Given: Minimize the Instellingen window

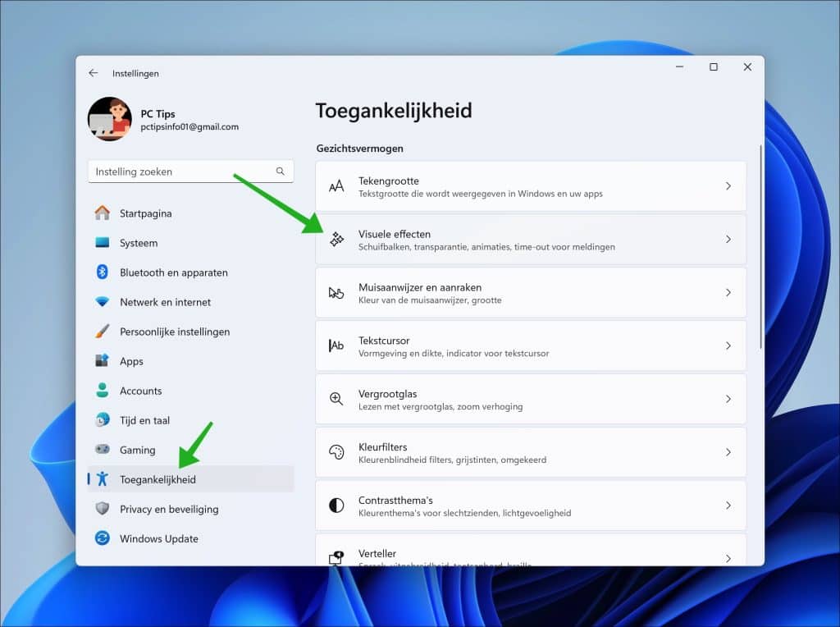Looking at the screenshot, I should click(680, 67).
